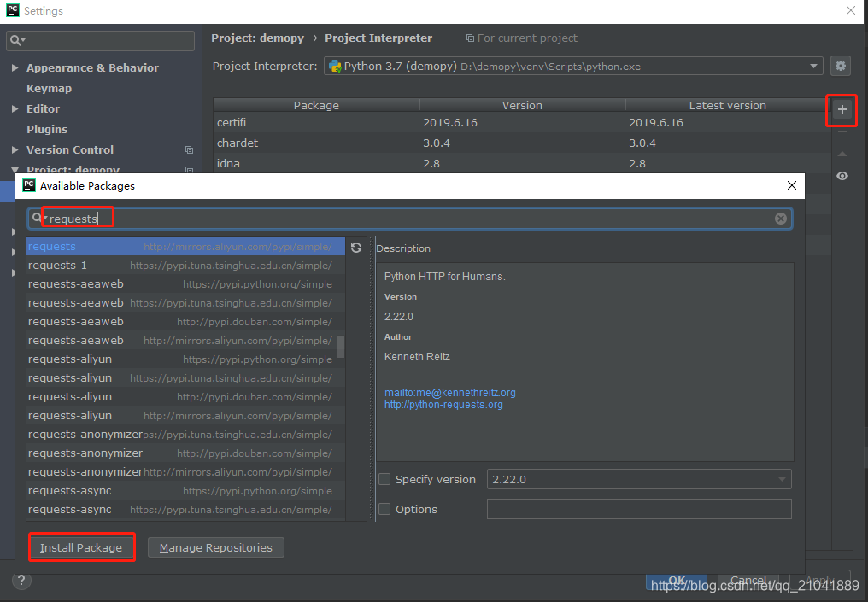Open the settings search filter magnifier
Image resolution: width=868 pixels, height=602 pixels.
pos(15,39)
